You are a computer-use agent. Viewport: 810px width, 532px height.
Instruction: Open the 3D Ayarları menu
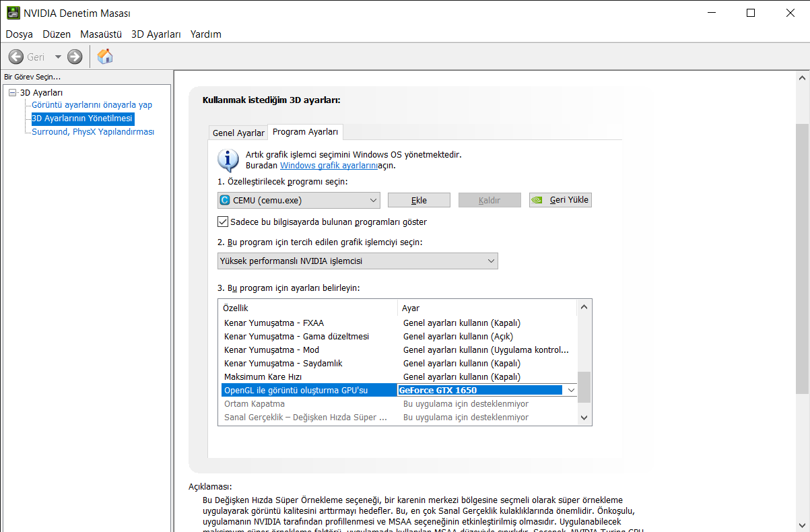(156, 34)
